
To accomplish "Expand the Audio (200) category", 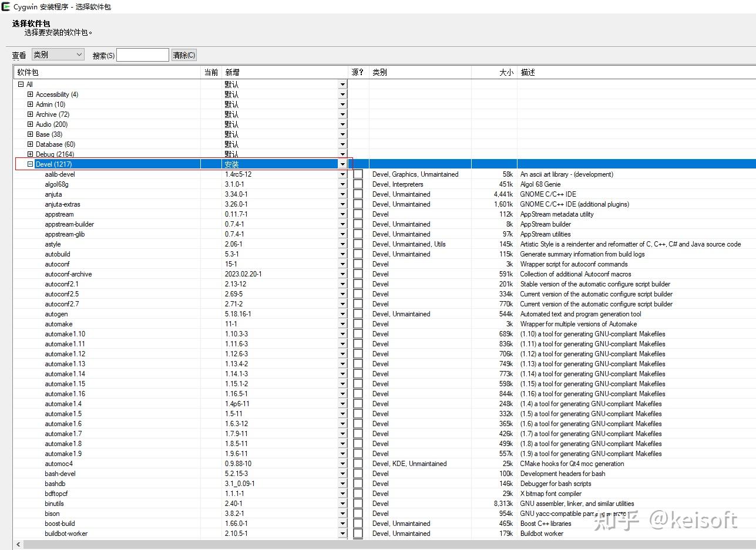I will tap(31, 124).
